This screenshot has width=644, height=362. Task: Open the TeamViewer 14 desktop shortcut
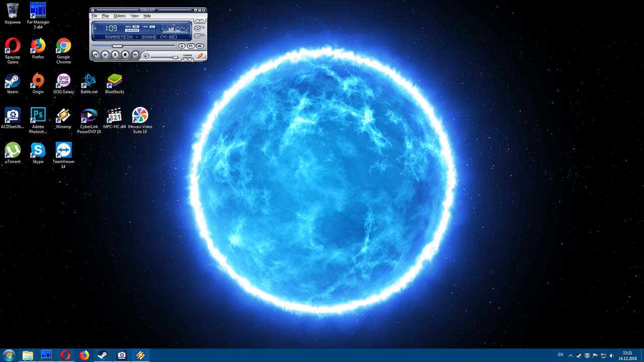pyautogui.click(x=63, y=155)
